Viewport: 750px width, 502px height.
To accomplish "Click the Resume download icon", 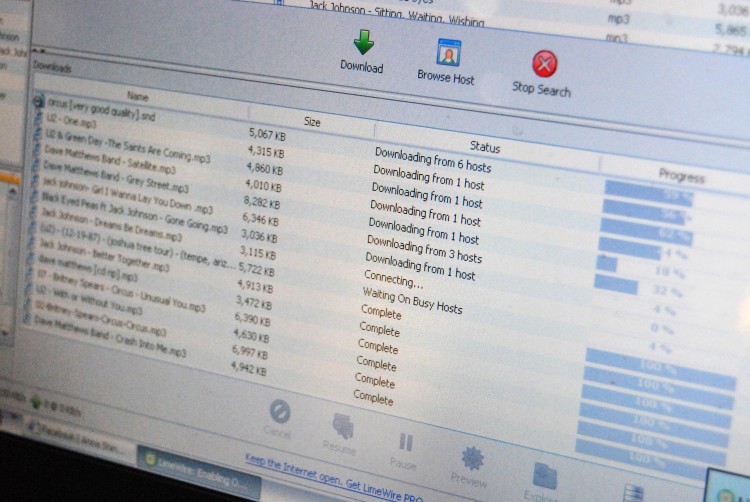I will click(342, 427).
